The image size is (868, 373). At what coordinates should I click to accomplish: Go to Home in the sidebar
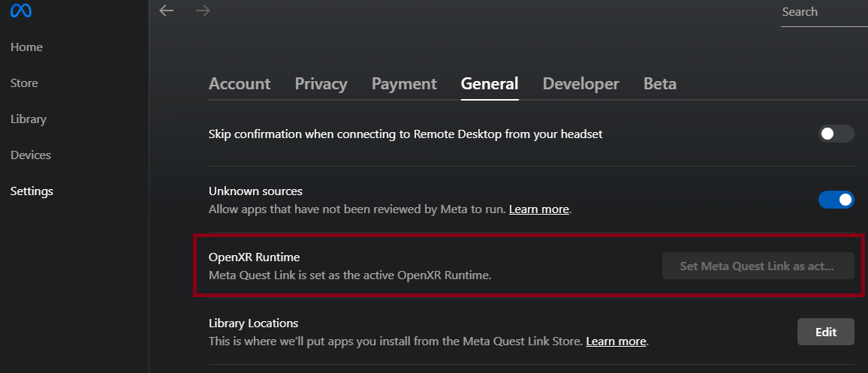[26, 47]
